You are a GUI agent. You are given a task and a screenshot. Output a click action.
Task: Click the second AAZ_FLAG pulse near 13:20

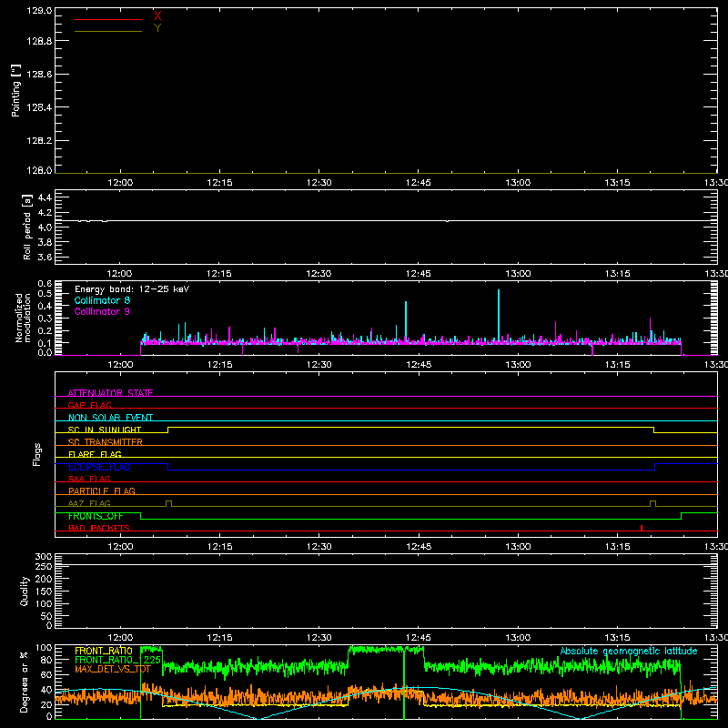652,503
